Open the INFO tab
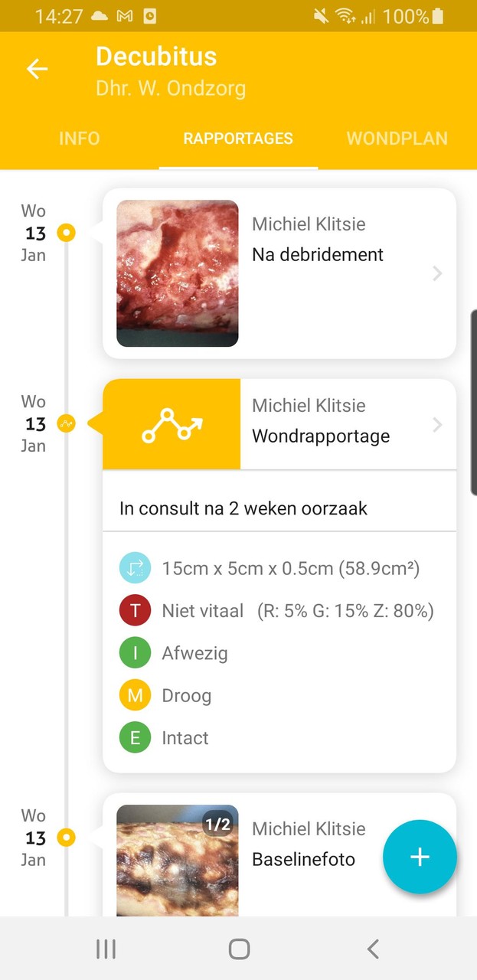The width and height of the screenshot is (477, 980). click(79, 139)
